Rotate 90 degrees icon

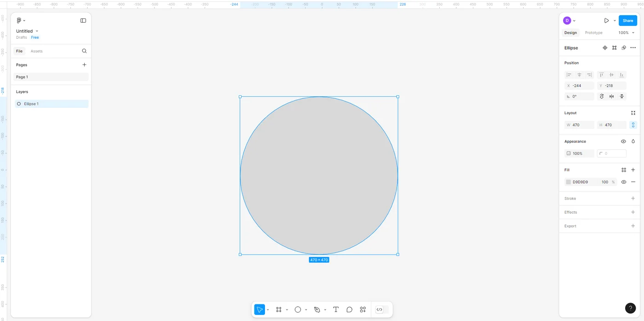coord(601,96)
